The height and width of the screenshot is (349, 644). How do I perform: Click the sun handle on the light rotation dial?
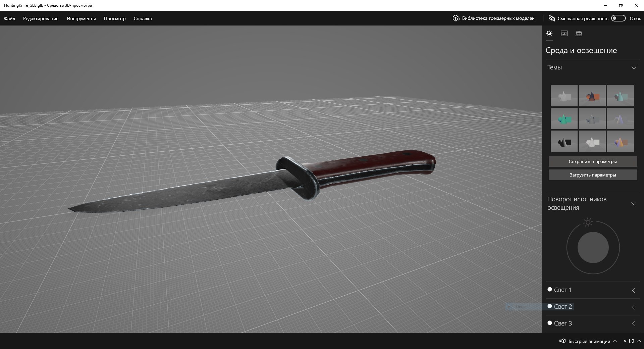pos(588,222)
